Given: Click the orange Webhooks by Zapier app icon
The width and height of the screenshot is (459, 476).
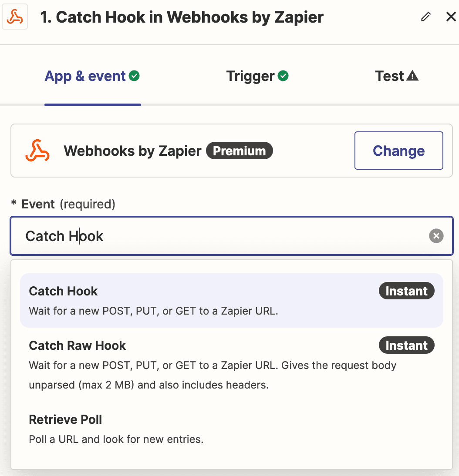Looking at the screenshot, I should [x=37, y=151].
